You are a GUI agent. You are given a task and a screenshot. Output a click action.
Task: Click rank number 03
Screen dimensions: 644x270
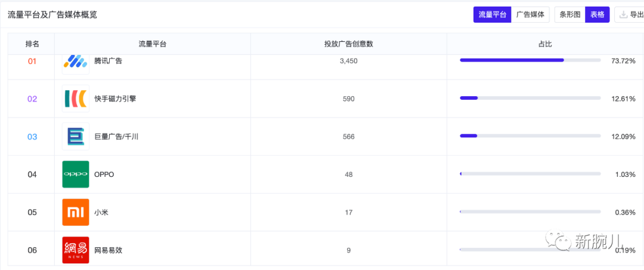pyautogui.click(x=32, y=137)
